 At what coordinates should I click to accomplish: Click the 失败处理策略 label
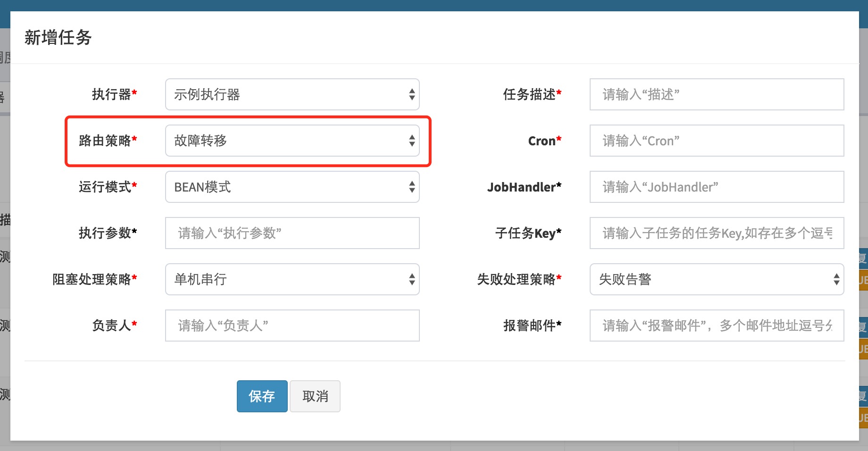click(x=519, y=279)
